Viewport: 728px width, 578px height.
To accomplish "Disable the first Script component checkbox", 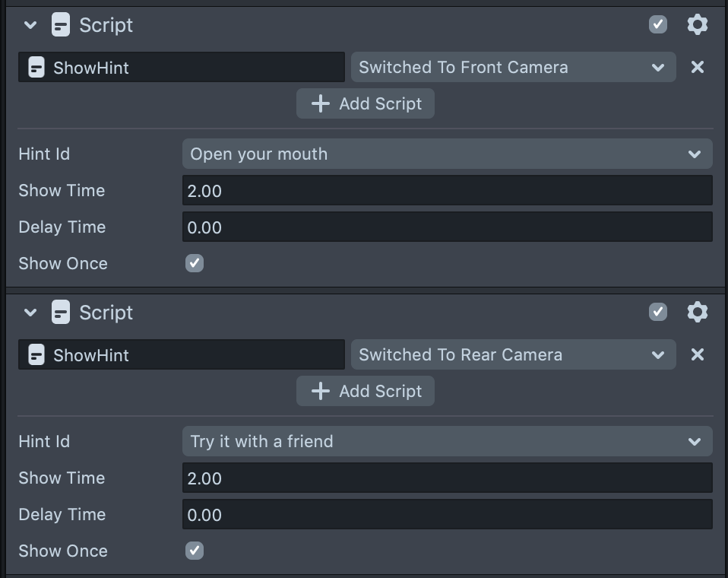I will [x=658, y=25].
